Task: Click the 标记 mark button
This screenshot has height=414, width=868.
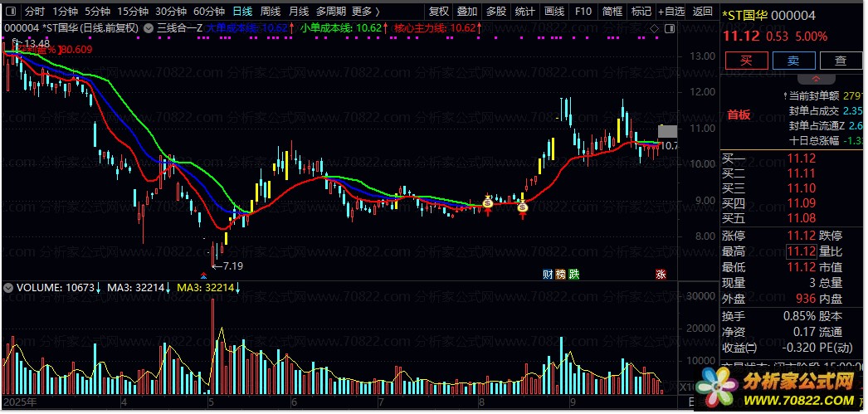Action: tap(641, 11)
